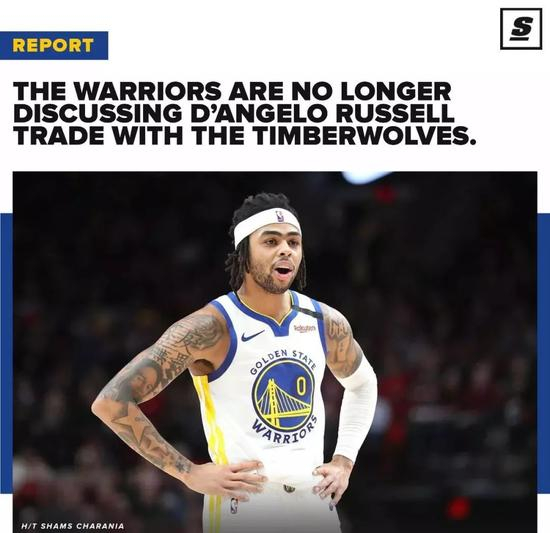The image size is (550, 533).
Task: Click the Golden State Warriors bridge logo
Action: pyautogui.click(x=283, y=396)
